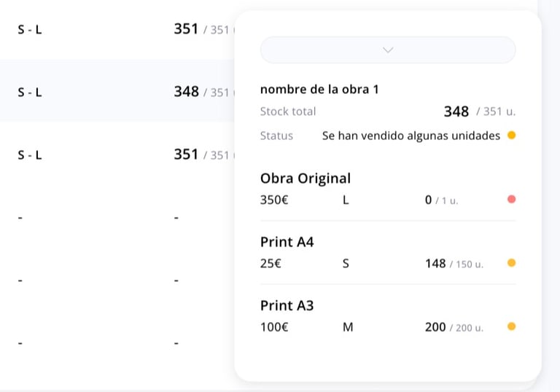The height and width of the screenshot is (392, 560).
Task: Click the 100€ price of Print A3
Action: click(x=274, y=327)
